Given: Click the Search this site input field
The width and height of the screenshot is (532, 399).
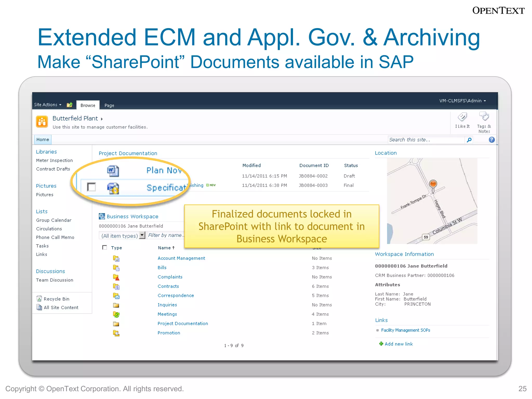Looking at the screenshot, I should coord(426,140).
